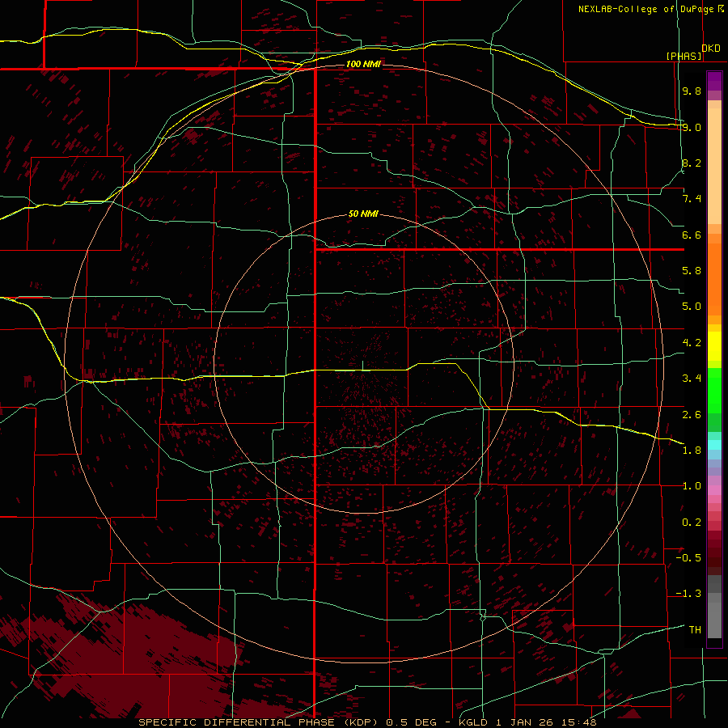Click the radar site marker at the rings' center
Viewport: 728px width, 728px height.
click(362, 366)
